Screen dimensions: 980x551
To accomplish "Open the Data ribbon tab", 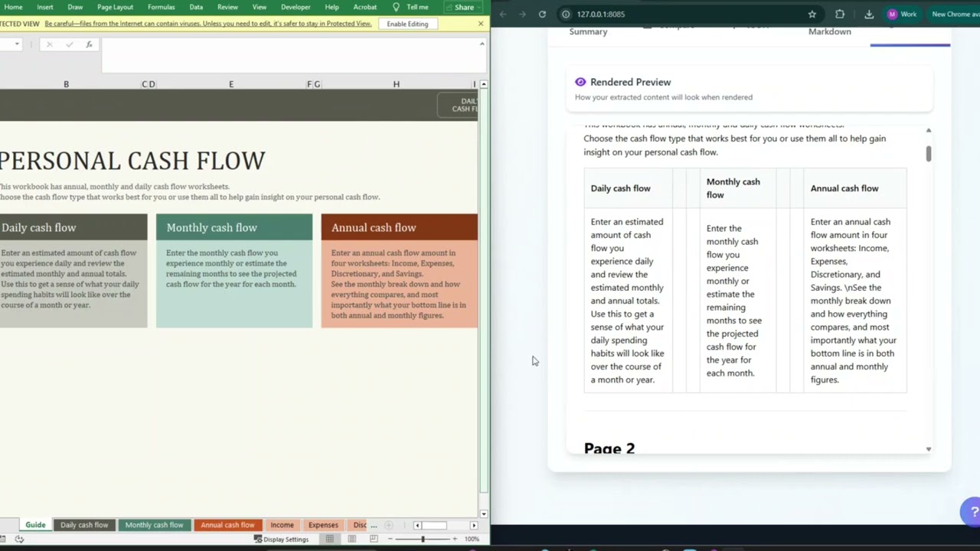I will [x=196, y=7].
